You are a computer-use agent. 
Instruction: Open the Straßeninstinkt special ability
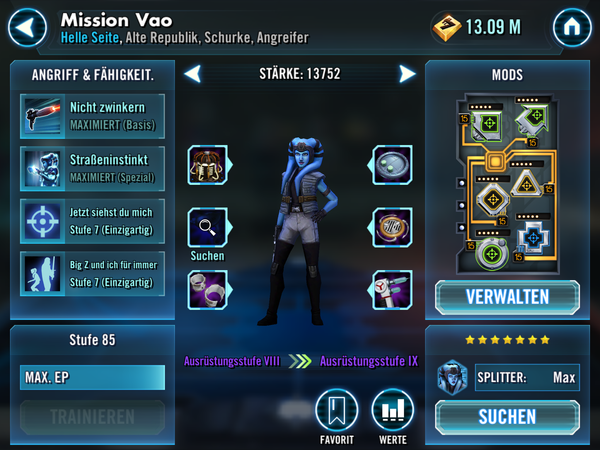click(x=92, y=169)
